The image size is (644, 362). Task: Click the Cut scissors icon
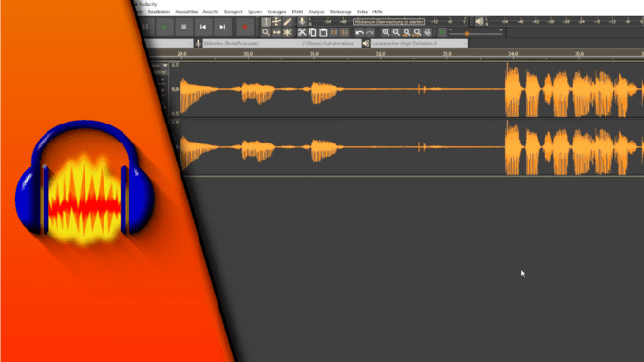[302, 32]
